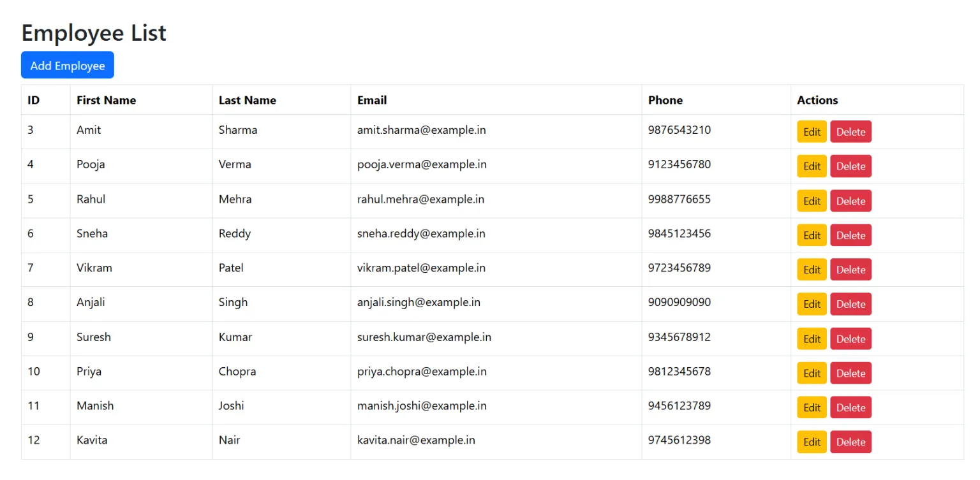This screenshot has height=480, width=980.
Task: Edit Vikram Patel's record
Action: click(811, 269)
